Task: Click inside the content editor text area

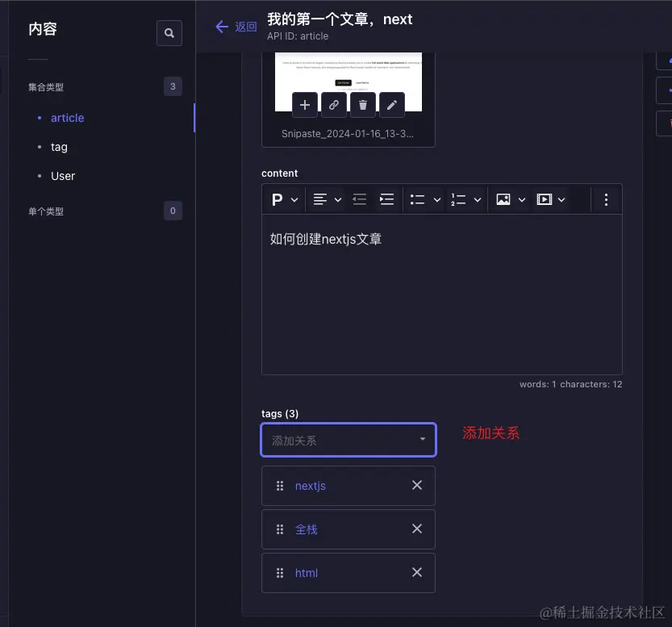Action: pyautogui.click(x=442, y=295)
